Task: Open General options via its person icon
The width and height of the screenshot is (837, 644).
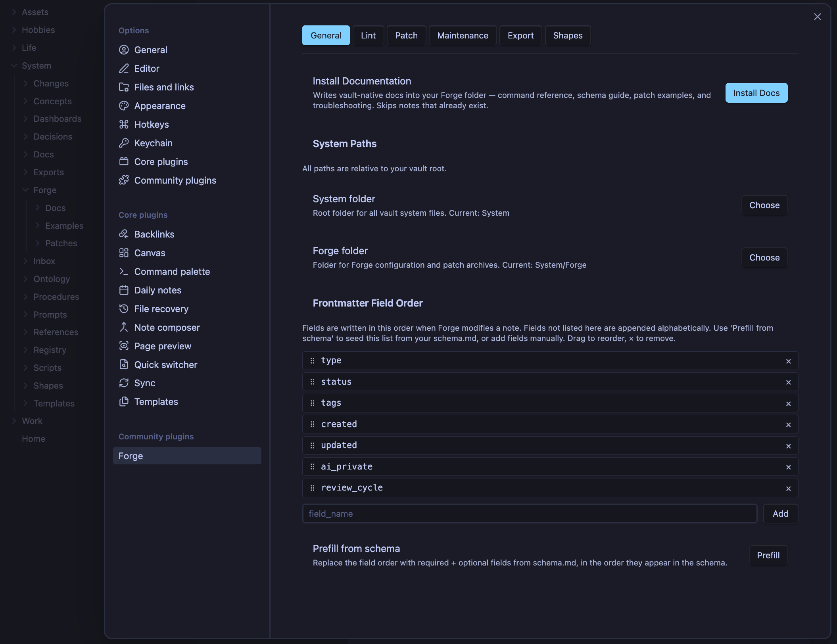Action: (124, 50)
